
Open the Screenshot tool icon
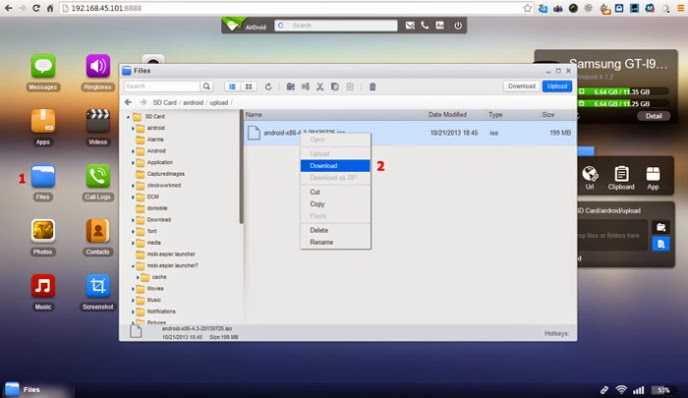click(x=97, y=286)
